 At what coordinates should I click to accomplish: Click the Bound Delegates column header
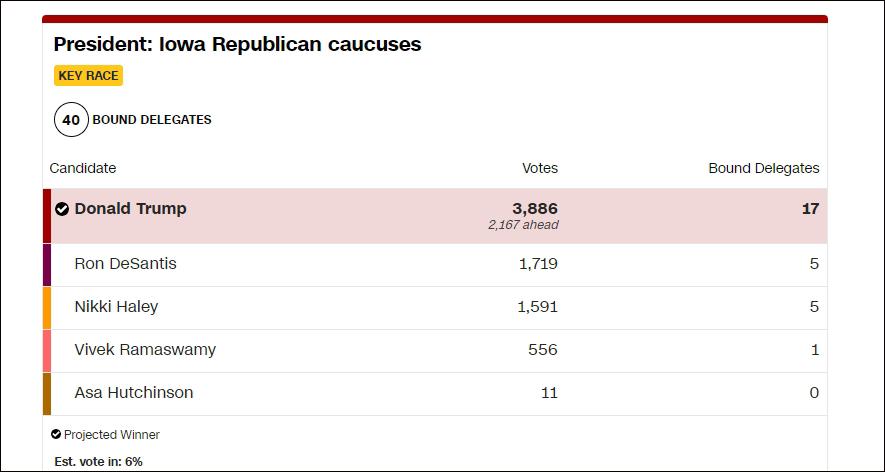click(x=763, y=168)
